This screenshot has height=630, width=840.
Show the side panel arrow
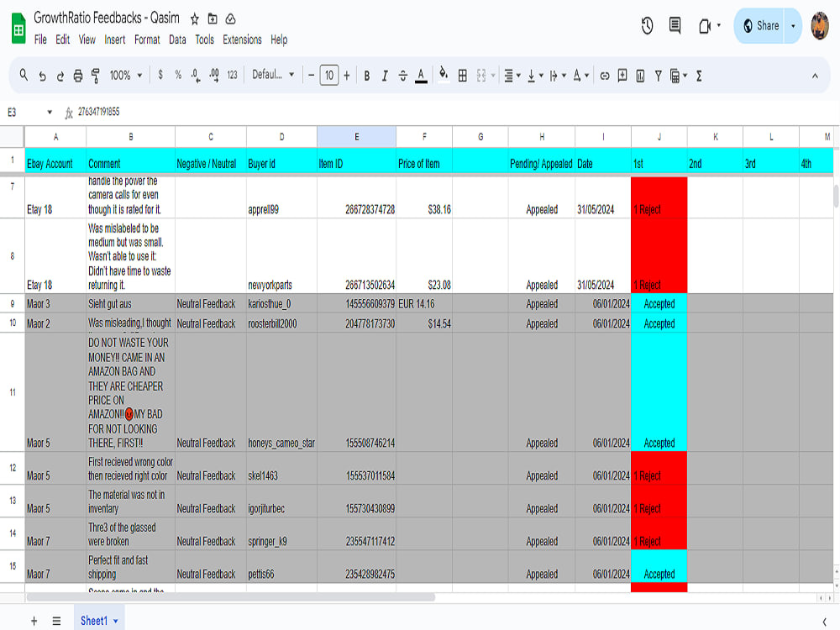(825, 622)
